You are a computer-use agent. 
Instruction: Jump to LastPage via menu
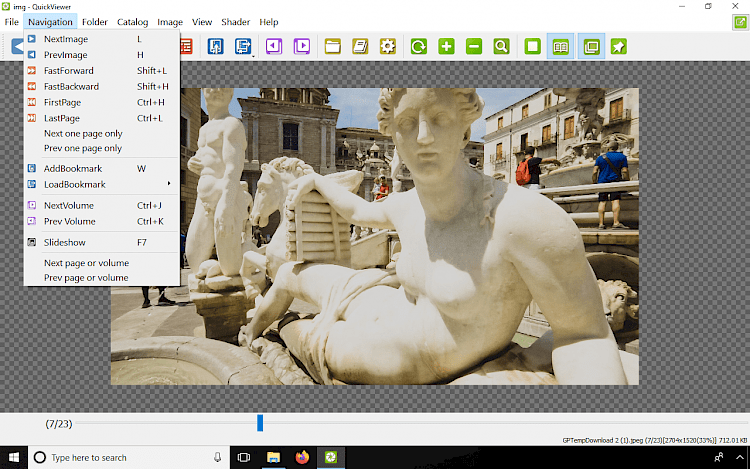pyautogui.click(x=101, y=118)
